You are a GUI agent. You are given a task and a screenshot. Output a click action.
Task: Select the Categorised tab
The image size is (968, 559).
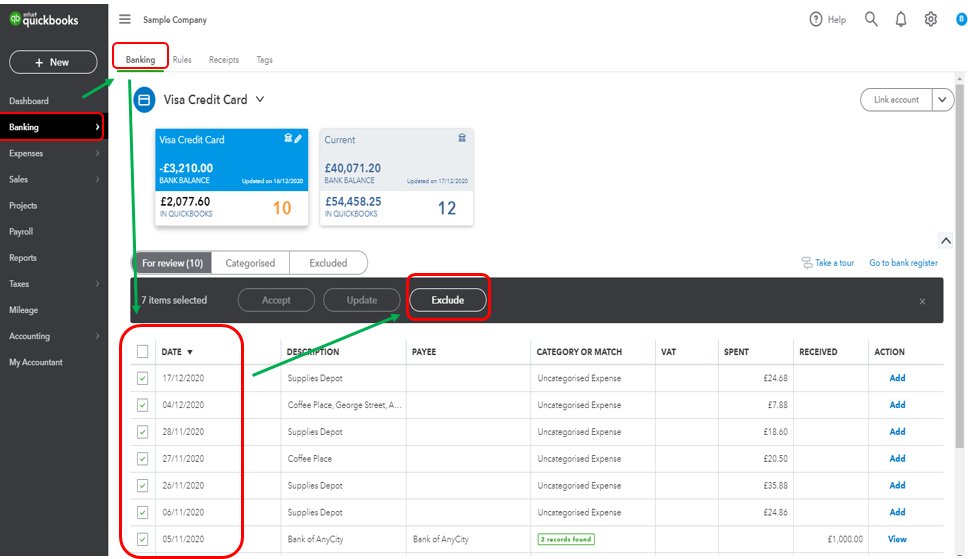[250, 263]
